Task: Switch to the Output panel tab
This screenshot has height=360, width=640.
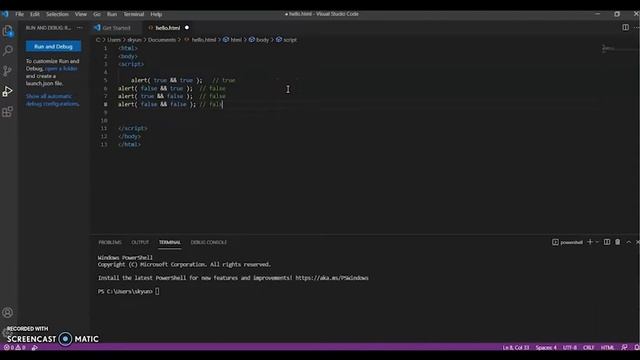Action: pos(140,242)
